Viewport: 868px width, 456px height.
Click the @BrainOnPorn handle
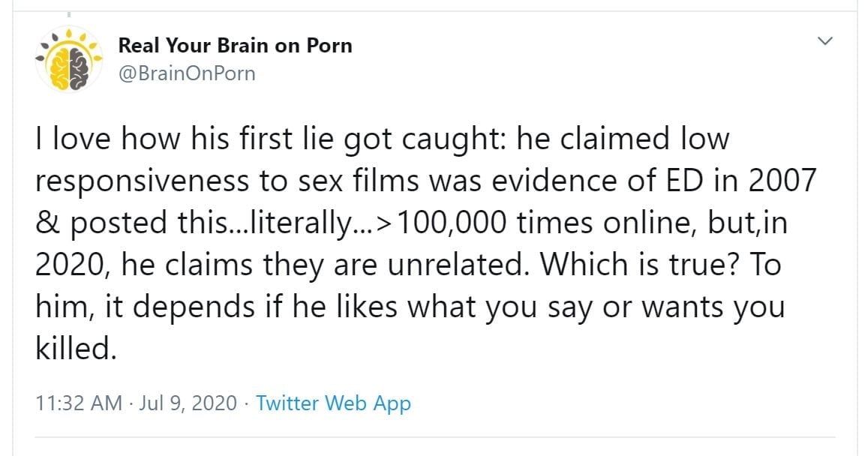click(187, 73)
